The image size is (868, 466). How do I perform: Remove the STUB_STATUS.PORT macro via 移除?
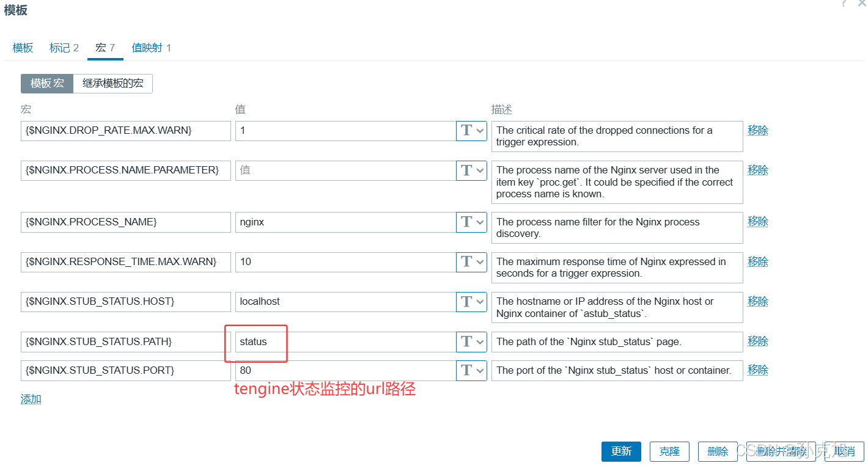[758, 370]
